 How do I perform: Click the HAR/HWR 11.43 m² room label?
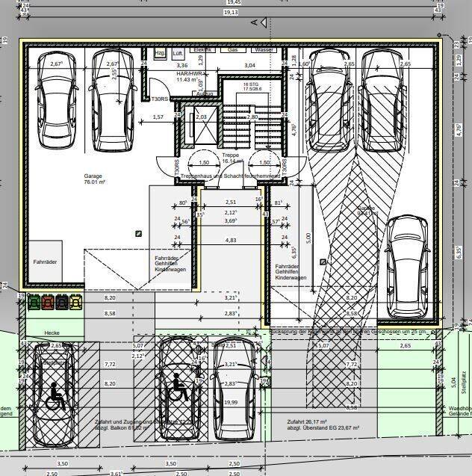190,76
